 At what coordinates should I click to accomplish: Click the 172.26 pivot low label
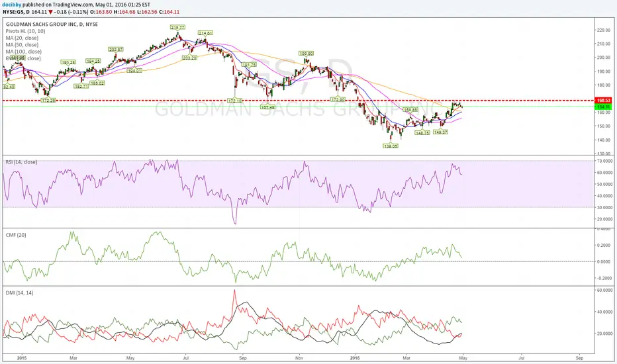click(x=48, y=101)
